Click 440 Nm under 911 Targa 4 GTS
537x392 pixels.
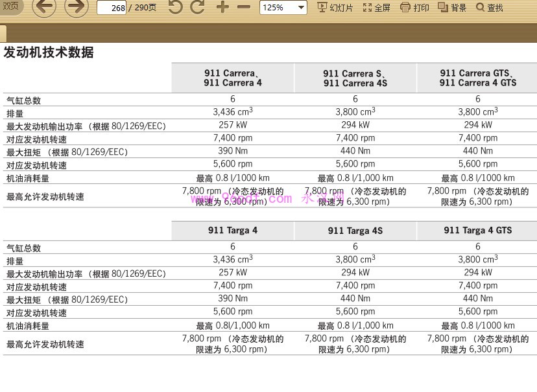point(478,298)
